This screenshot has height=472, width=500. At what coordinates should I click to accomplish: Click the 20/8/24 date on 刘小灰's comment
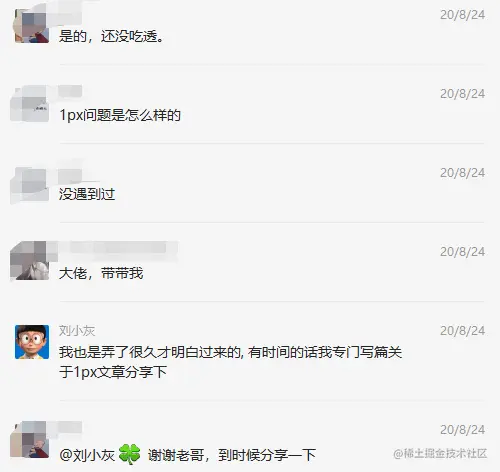click(x=462, y=331)
